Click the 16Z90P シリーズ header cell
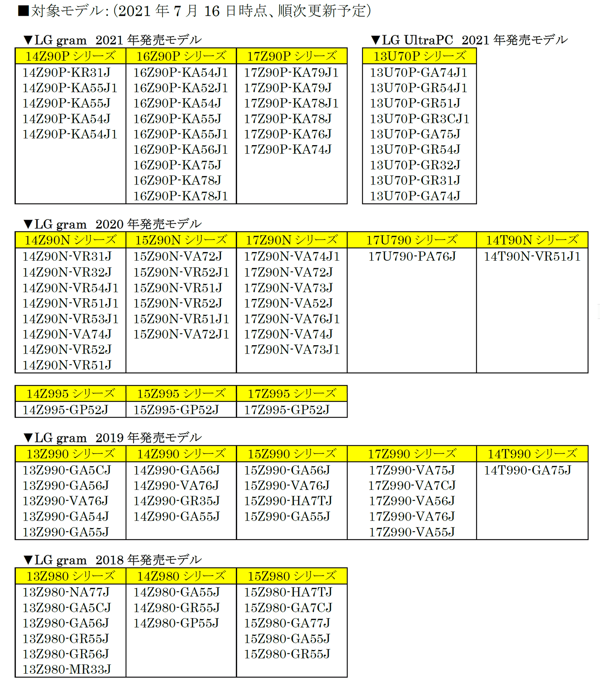This screenshot has height=700, width=600. click(x=181, y=56)
